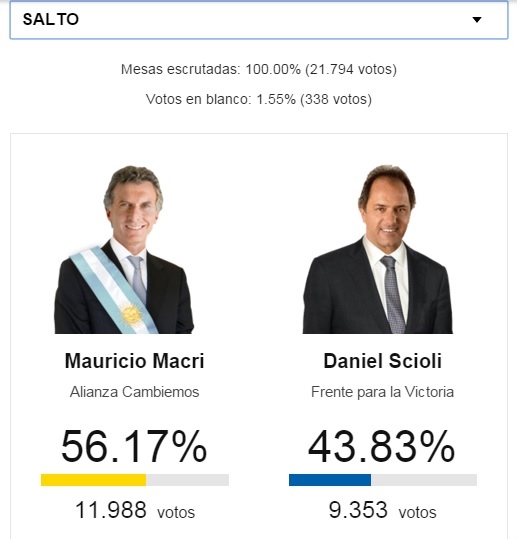Select Daniel Scioli's portrait photo

pyautogui.click(x=378, y=250)
